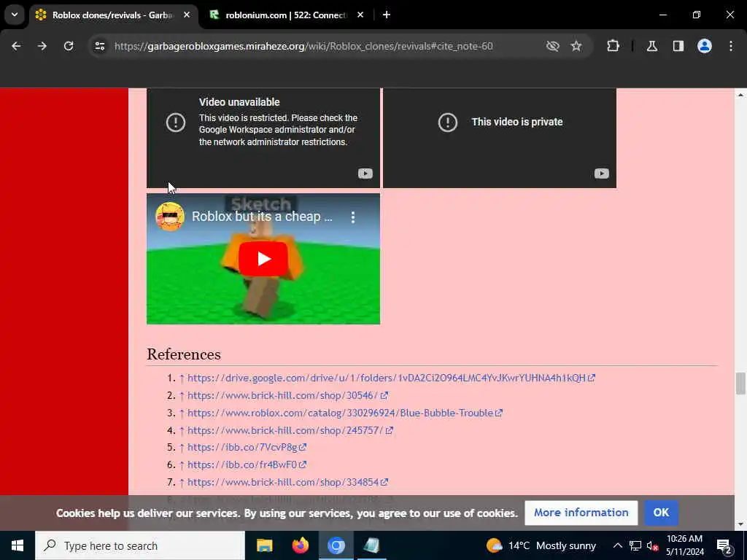
Task: Open a new browser tab
Action: pos(387,15)
